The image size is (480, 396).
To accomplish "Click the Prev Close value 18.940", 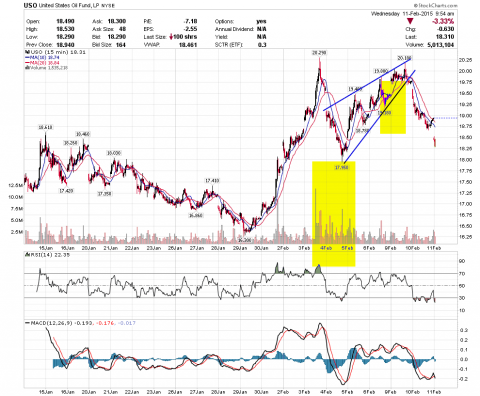I will click(x=65, y=45).
